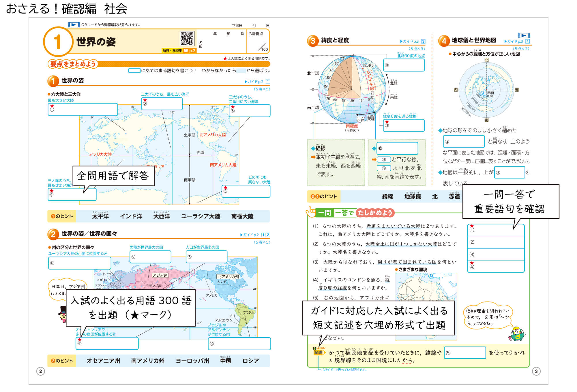Click answer box ⑬ above と平行な線

[398, 148]
